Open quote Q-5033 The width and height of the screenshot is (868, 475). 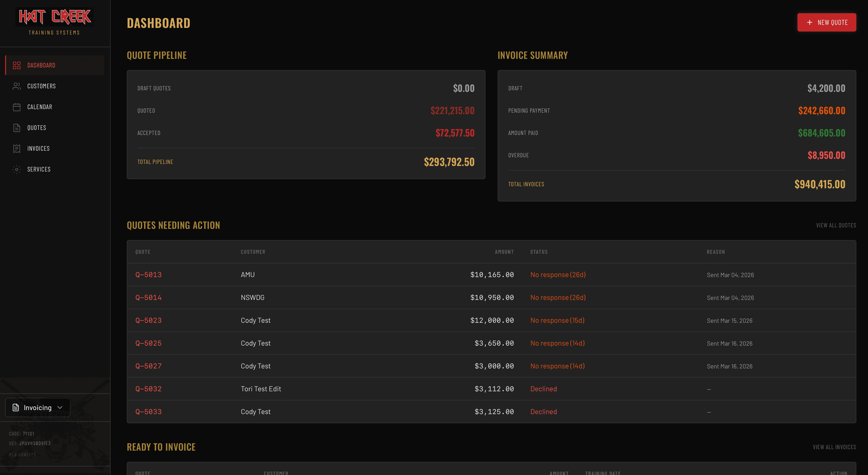(x=149, y=412)
